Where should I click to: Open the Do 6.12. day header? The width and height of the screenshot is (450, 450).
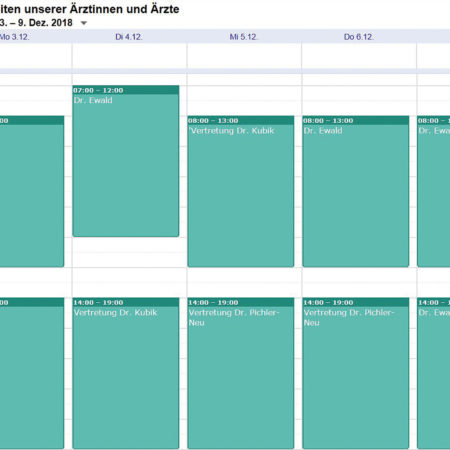pos(359,37)
